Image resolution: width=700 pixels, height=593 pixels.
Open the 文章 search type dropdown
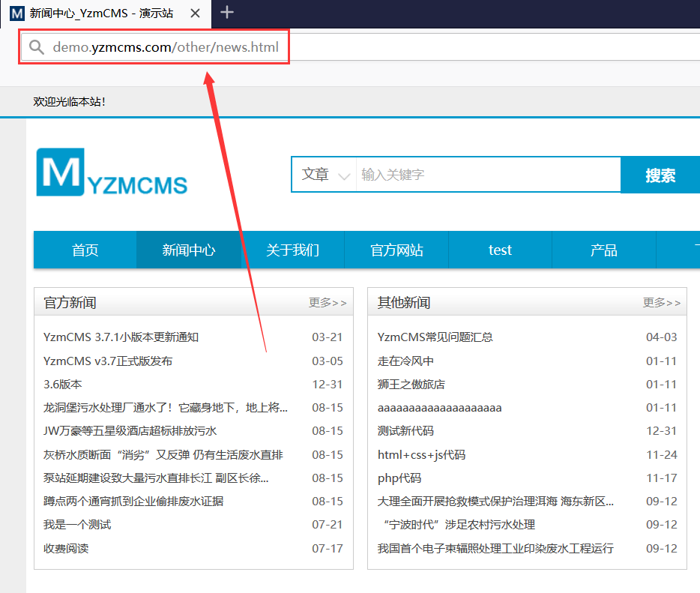point(325,175)
